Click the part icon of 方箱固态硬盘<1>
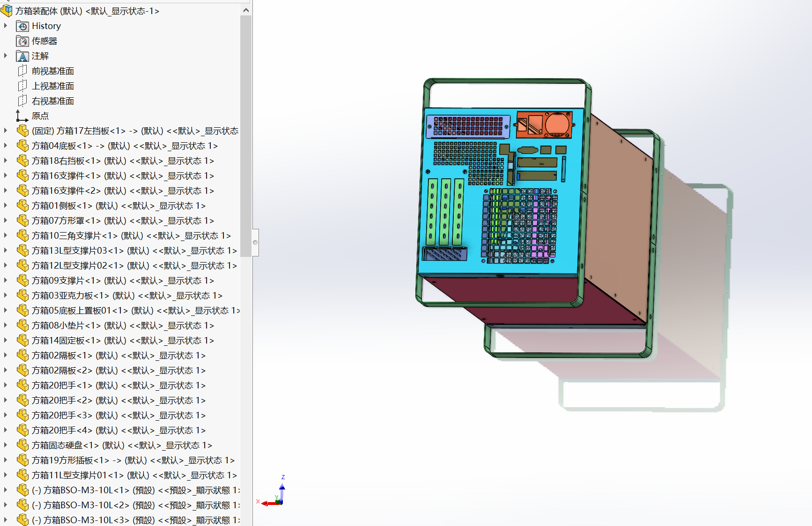 pos(22,445)
